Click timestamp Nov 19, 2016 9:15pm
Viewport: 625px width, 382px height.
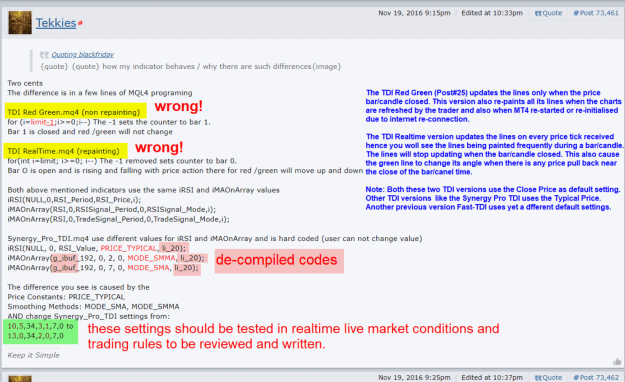[414, 13]
